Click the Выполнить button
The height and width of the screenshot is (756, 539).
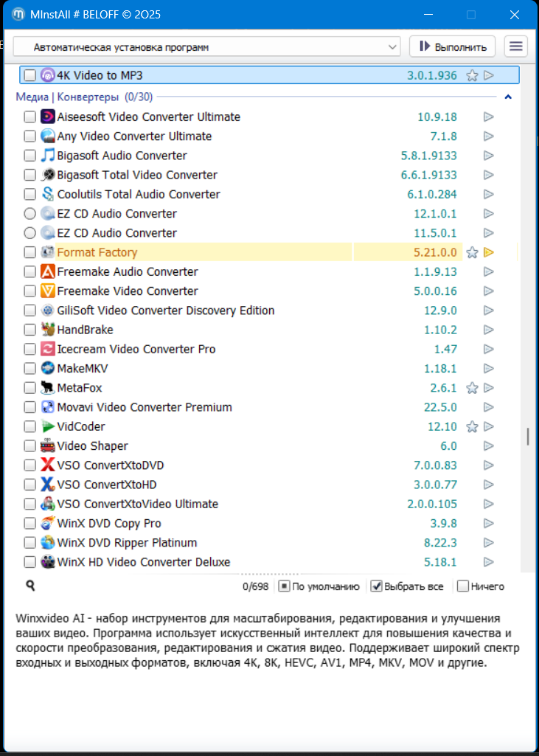pyautogui.click(x=453, y=46)
